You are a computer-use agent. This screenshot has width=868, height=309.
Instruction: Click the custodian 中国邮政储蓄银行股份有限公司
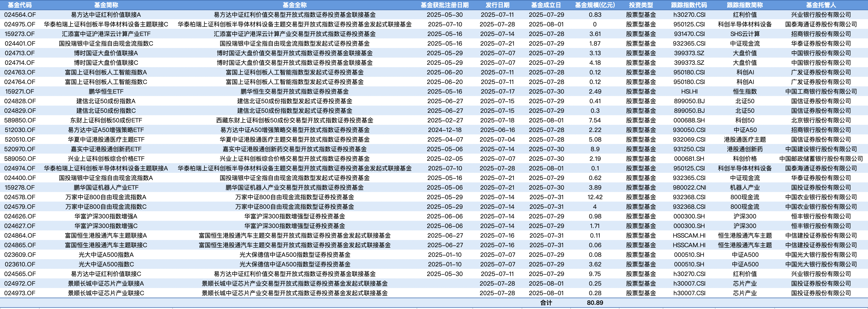(821, 159)
